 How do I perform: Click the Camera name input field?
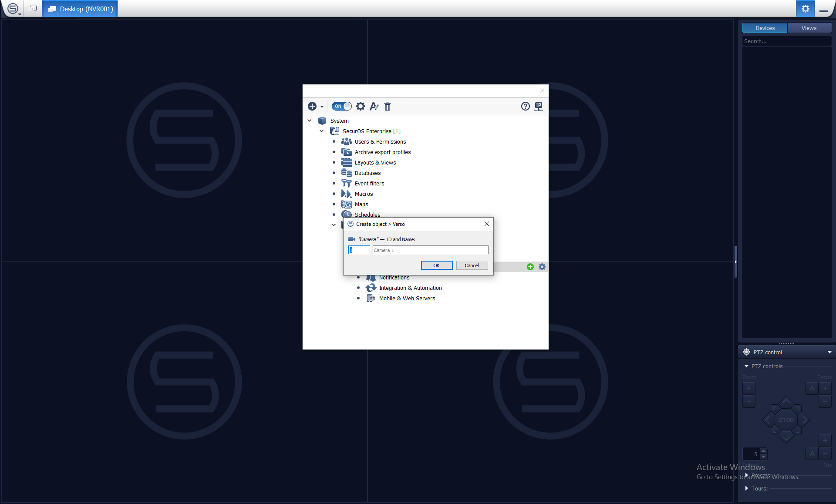430,250
